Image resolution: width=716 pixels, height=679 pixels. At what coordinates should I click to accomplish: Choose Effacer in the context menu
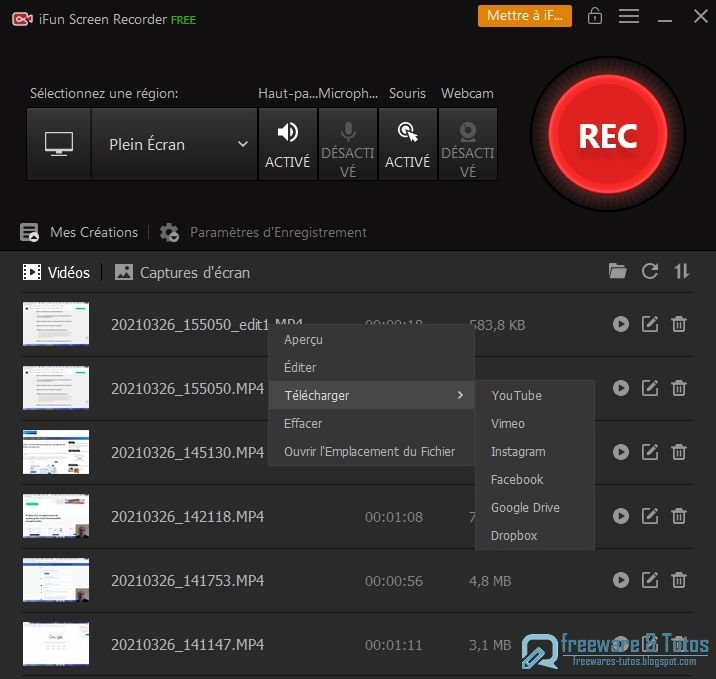tap(372, 424)
